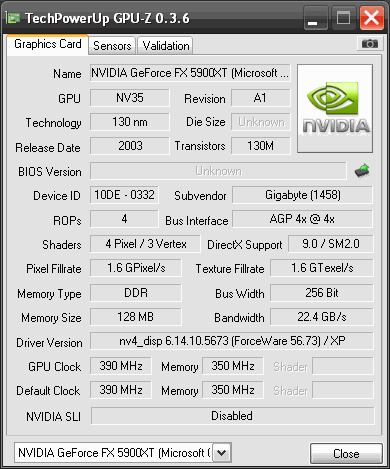Click the Technology field showing 130 nm
The image size is (390, 469).
coord(130,122)
